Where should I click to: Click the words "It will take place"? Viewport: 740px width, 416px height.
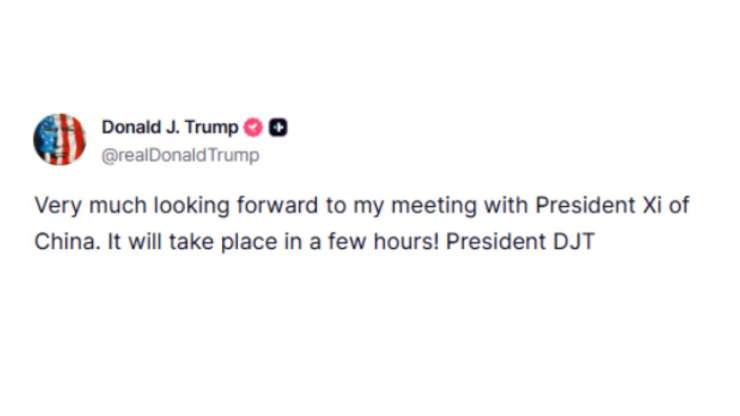pos(165,241)
